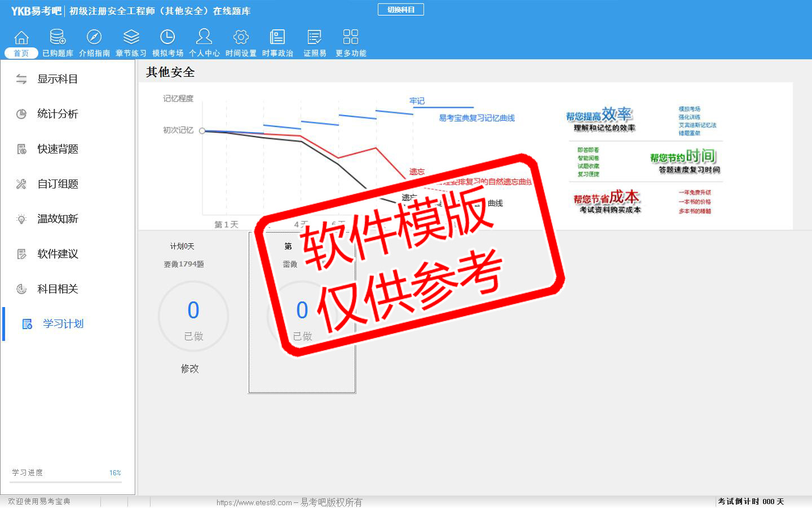Select 快速背题 in the sidebar
Viewport: 812px width, 508px height.
pos(57,149)
